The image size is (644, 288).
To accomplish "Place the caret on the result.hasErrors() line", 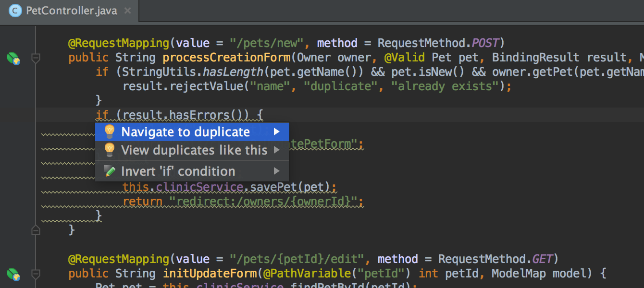I will [x=178, y=115].
